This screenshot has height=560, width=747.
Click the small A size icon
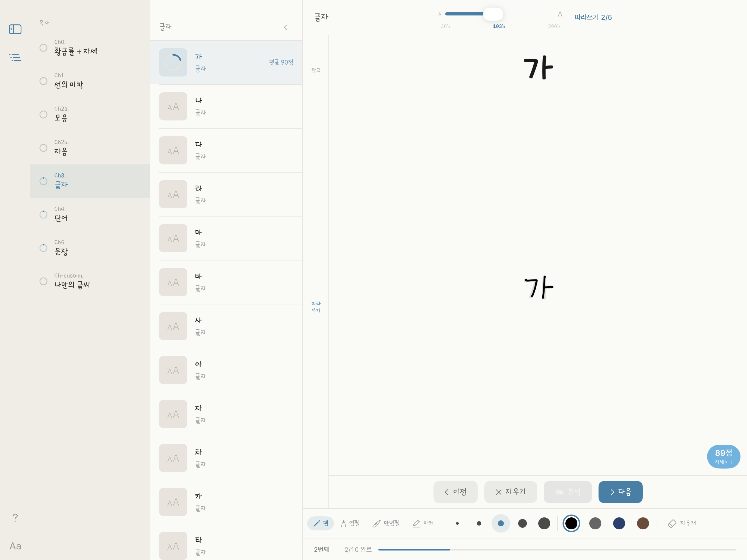pos(440,14)
